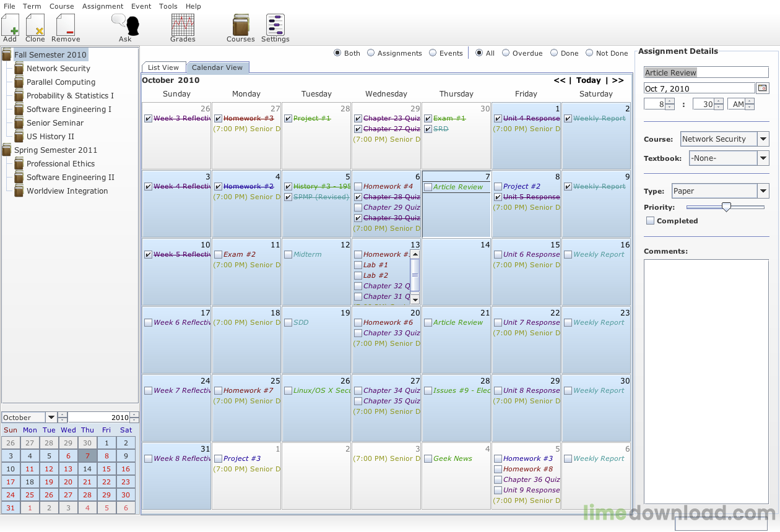The image size is (780, 532).
Task: Click the Spring Semester 2011 book icon
Action: pyautogui.click(x=7, y=150)
